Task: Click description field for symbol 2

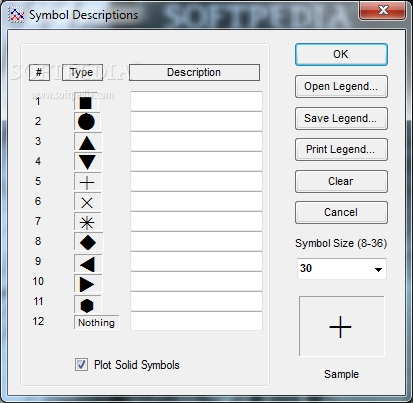Action: tap(196, 121)
